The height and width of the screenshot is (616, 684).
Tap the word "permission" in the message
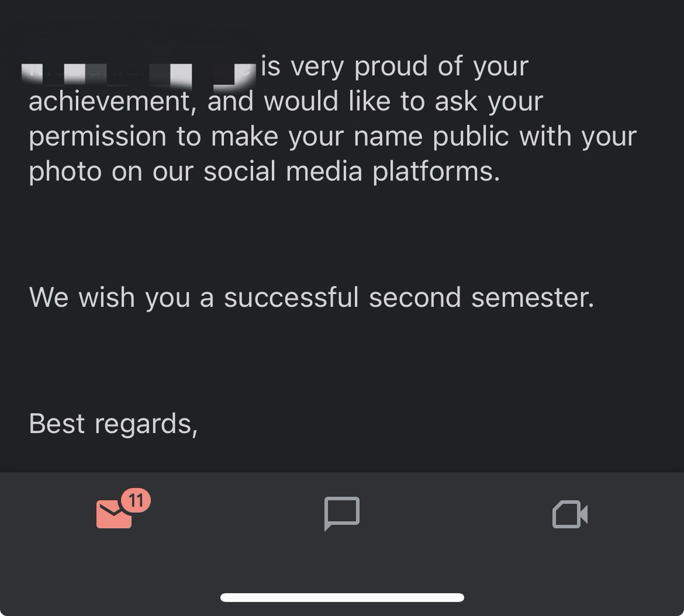point(98,137)
